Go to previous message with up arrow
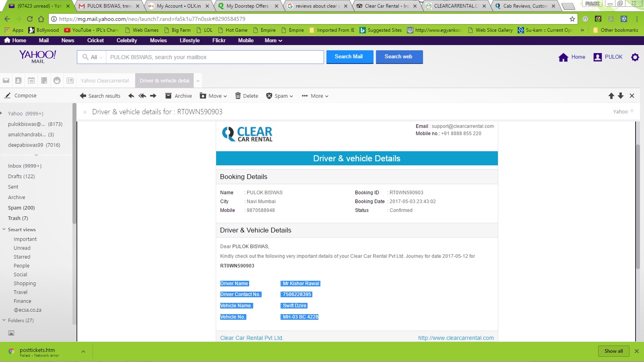 pos(611,96)
